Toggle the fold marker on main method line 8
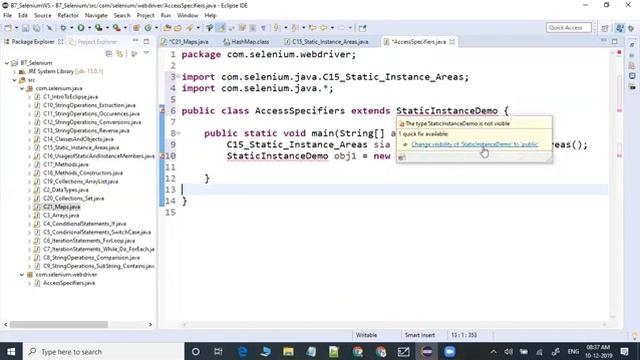The height and width of the screenshot is (360, 640). pyautogui.click(x=178, y=133)
